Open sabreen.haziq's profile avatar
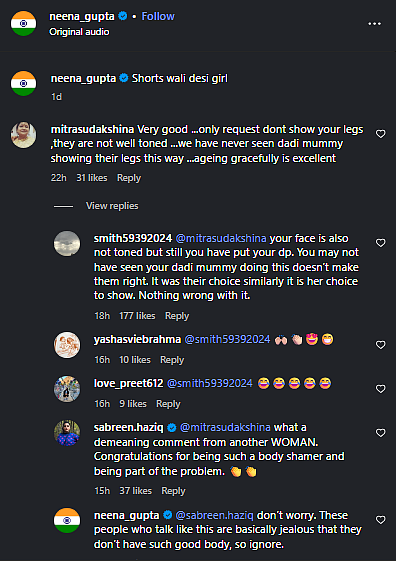Screen dimensions: 396x561 pyautogui.click(x=67, y=433)
